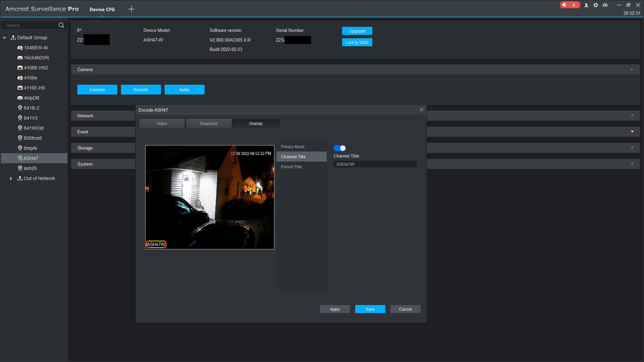
Task: Cancel the Encode dialog
Action: 405,309
